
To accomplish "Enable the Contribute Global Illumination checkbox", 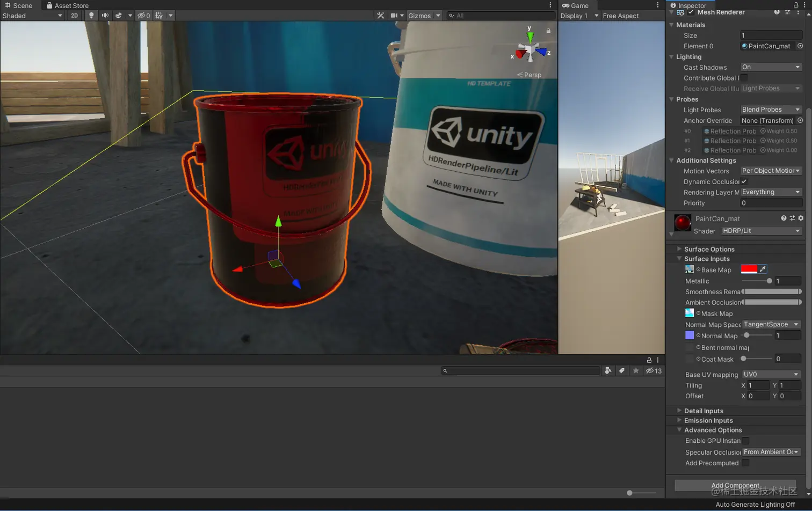I will [x=744, y=78].
